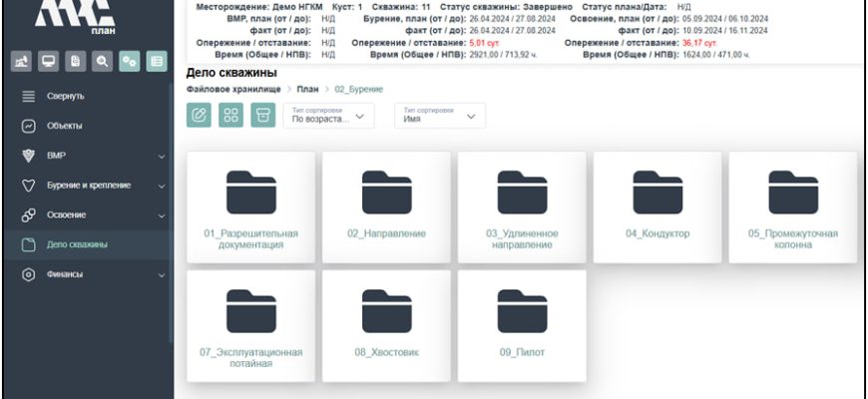The width and height of the screenshot is (868, 399).
Task: Collapse the sidebar with 'Свернуть'
Action: (x=66, y=96)
